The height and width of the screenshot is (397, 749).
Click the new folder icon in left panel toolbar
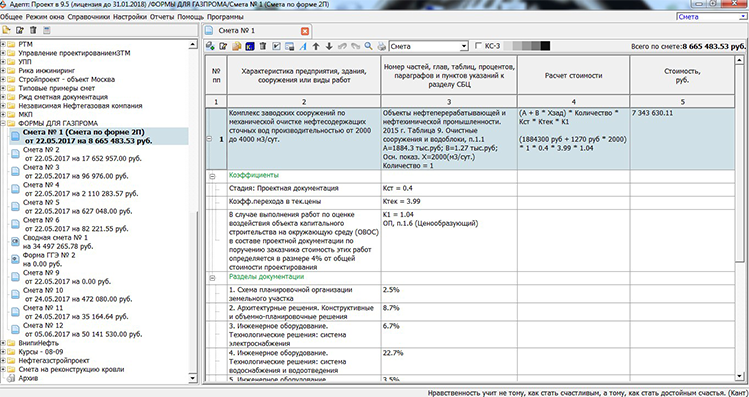click(7, 30)
